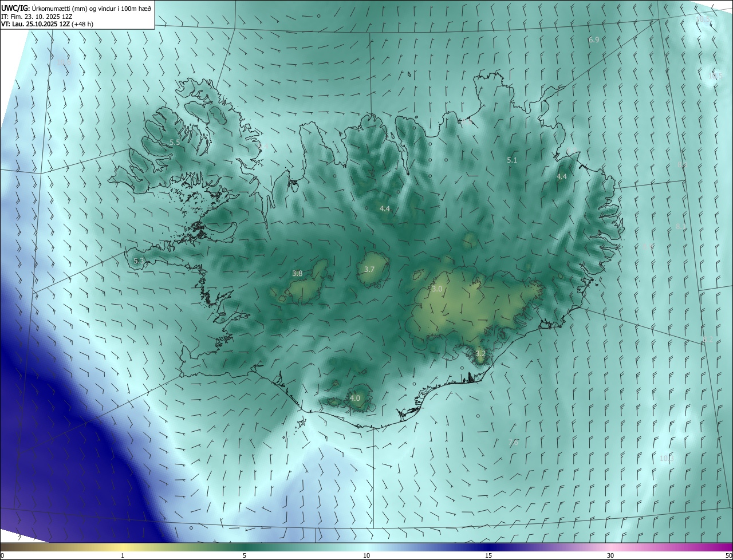Click the 3.7 value label on the glacier
The image size is (733, 560).
tap(369, 270)
